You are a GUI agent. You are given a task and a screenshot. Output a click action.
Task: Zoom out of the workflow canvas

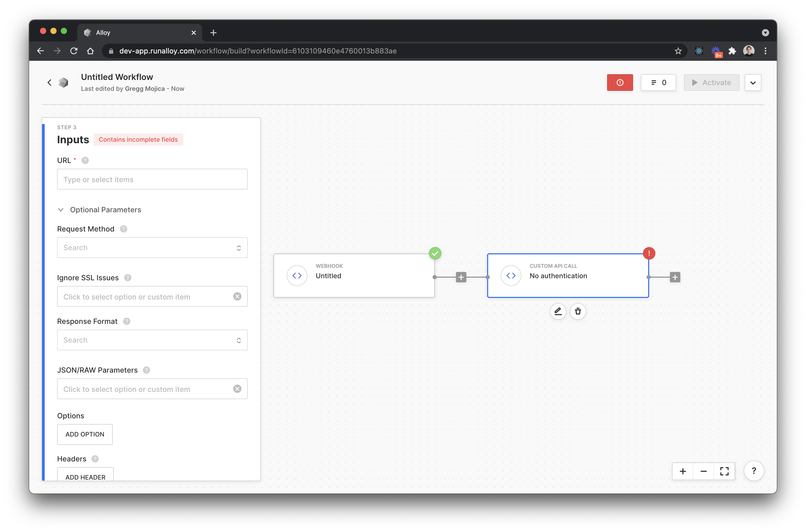tap(703, 471)
